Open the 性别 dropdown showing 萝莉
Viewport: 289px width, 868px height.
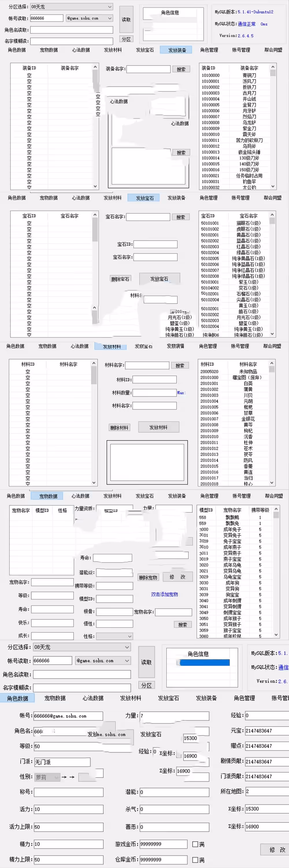[x=47, y=777]
